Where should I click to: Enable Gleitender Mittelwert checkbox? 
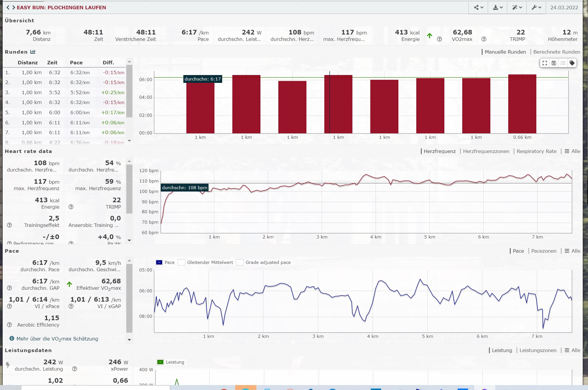point(182,263)
